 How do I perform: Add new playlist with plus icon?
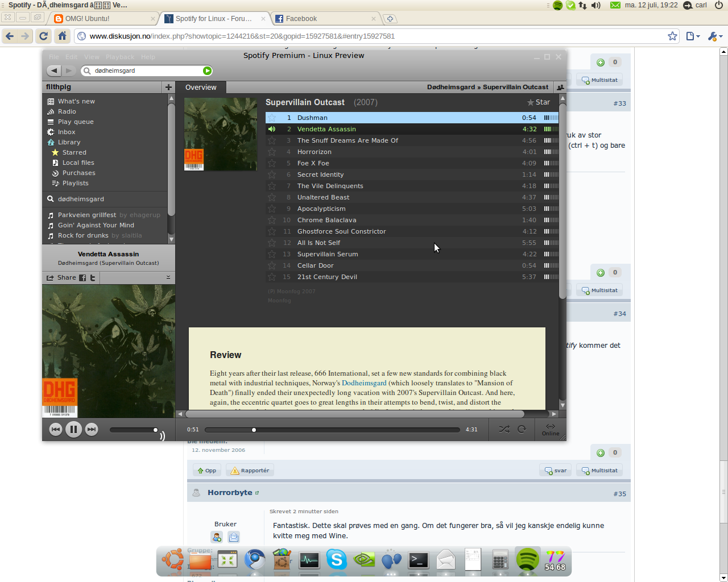tap(168, 87)
